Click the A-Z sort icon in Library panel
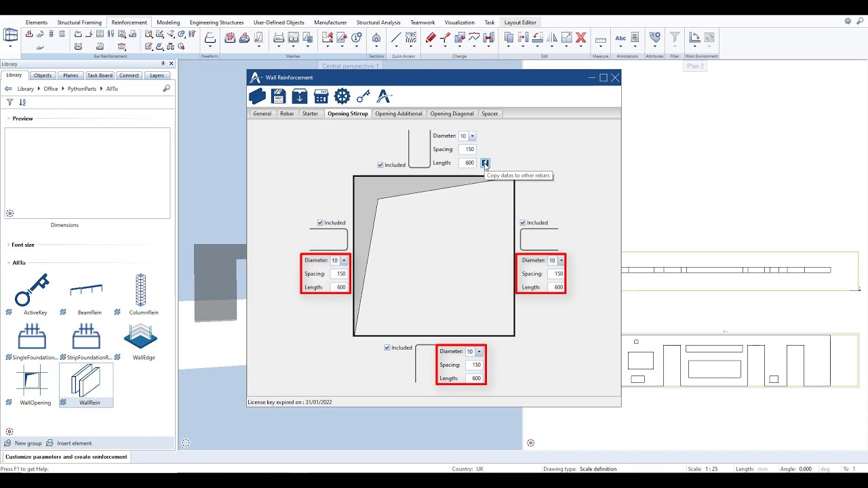The height and width of the screenshot is (488, 868). (x=22, y=102)
